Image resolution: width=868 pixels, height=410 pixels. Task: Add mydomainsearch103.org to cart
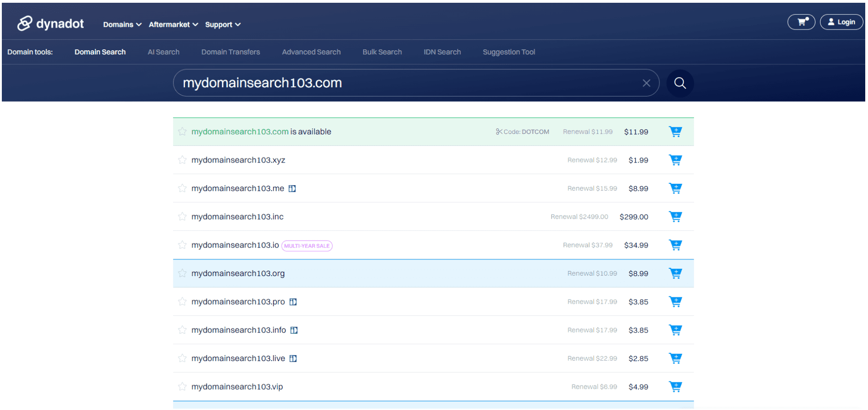click(675, 273)
